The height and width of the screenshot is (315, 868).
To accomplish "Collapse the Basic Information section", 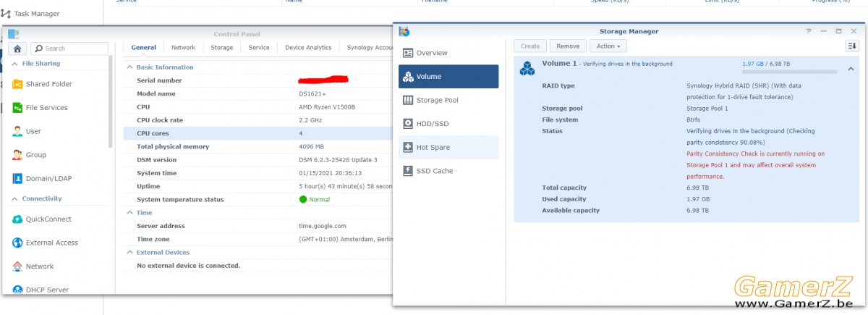I will [x=129, y=67].
